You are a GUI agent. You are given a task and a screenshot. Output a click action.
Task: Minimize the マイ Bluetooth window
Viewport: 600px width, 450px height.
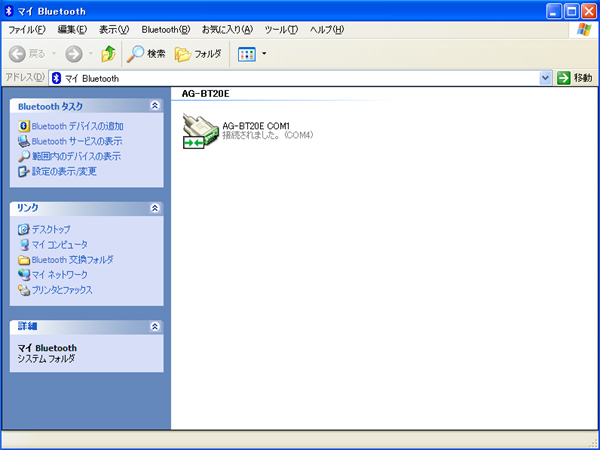point(553,11)
